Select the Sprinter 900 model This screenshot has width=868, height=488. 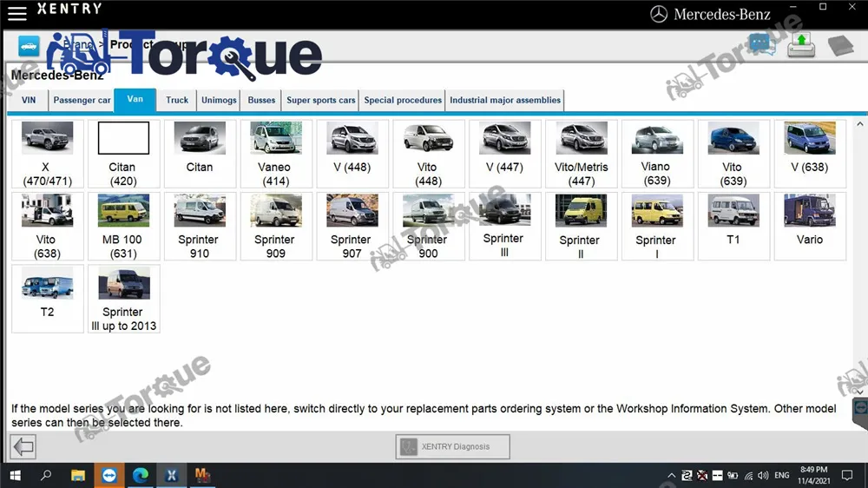coord(429,226)
